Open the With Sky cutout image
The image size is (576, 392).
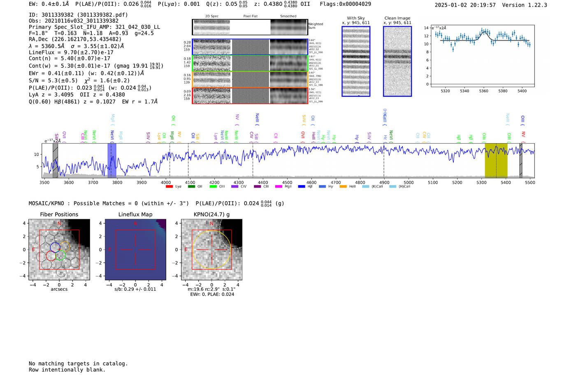click(x=356, y=61)
